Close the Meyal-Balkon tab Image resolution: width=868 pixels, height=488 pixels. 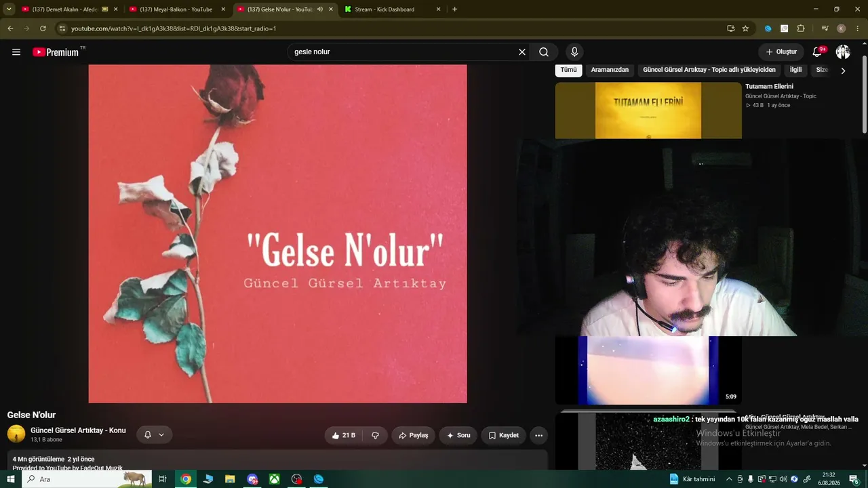223,9
